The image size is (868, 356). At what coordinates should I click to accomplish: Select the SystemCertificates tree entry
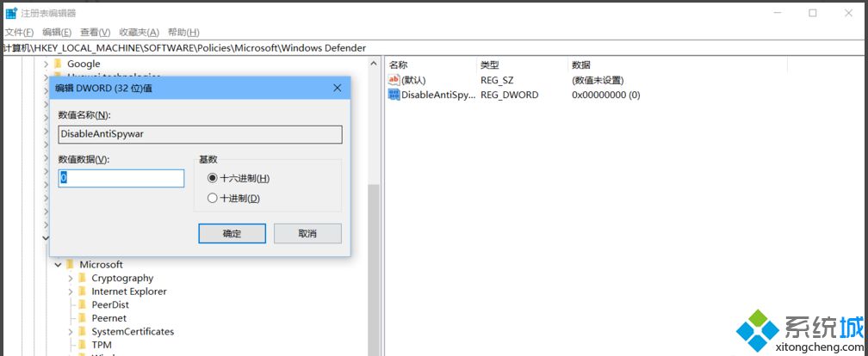[133, 332]
